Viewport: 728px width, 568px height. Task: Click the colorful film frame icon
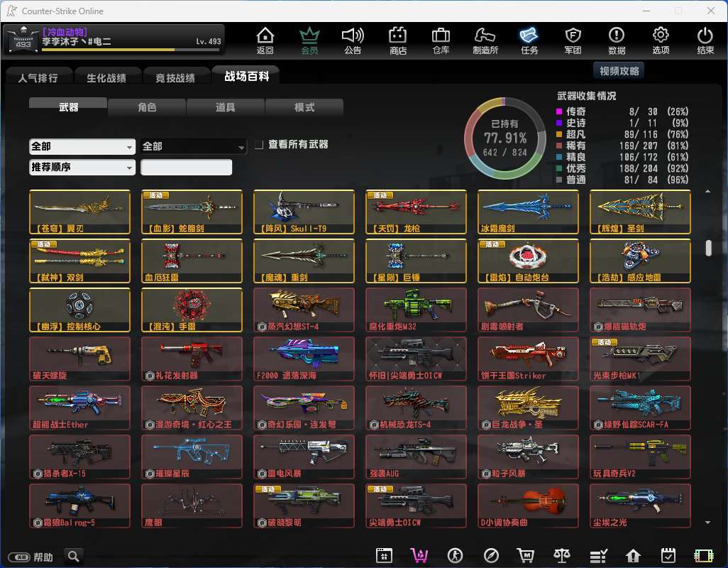pyautogui.click(x=703, y=555)
